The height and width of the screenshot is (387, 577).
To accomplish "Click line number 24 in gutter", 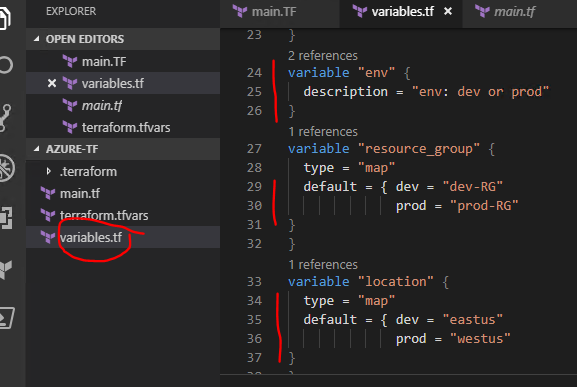I will pyautogui.click(x=254, y=72).
